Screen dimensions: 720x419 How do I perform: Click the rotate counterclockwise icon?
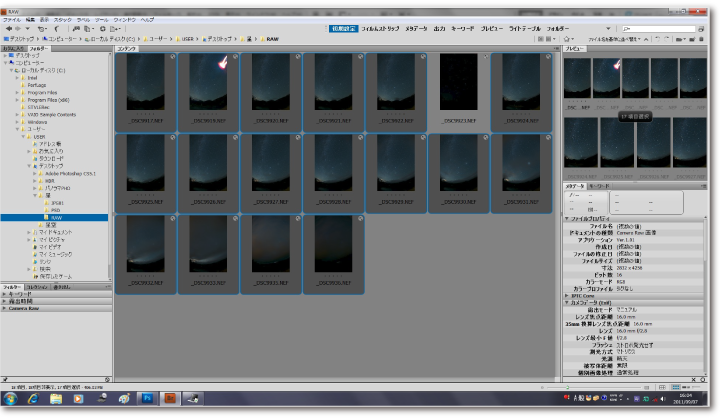click(x=658, y=39)
